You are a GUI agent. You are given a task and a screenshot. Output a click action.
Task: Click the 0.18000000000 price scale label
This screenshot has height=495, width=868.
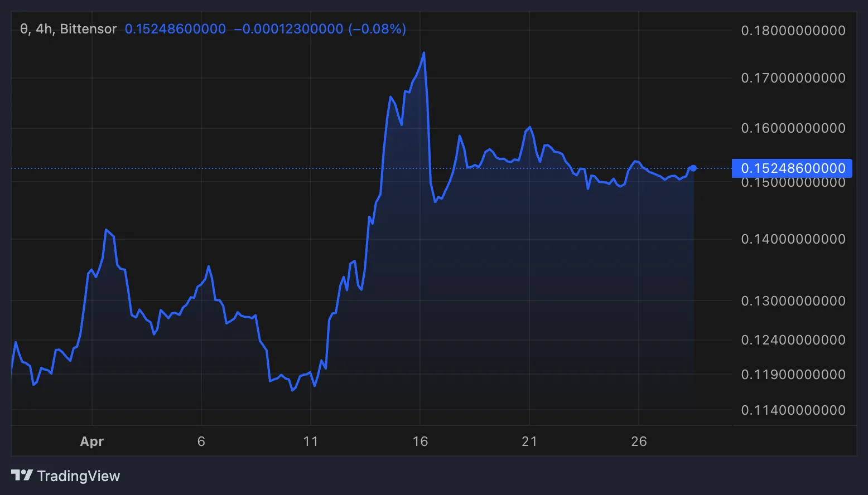tap(793, 31)
